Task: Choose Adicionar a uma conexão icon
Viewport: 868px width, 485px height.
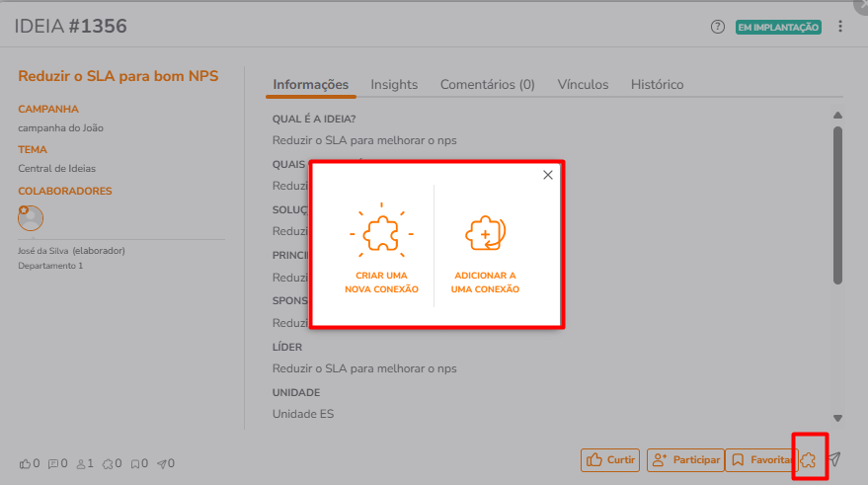Action: pyautogui.click(x=486, y=233)
